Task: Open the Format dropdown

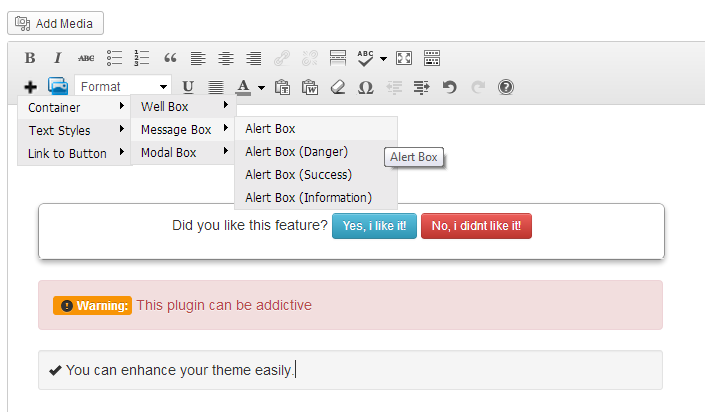Action: pos(123,87)
